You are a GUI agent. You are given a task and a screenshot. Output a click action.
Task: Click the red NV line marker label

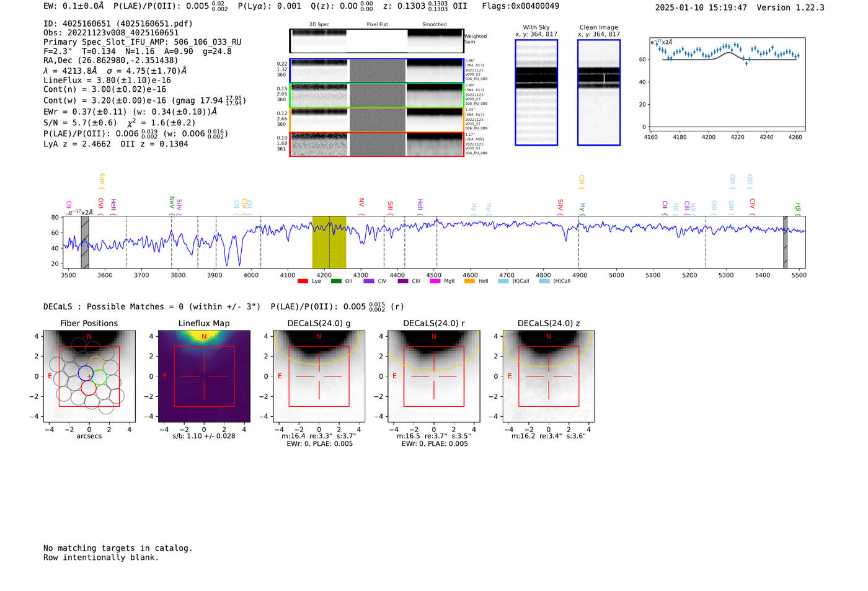coord(361,203)
